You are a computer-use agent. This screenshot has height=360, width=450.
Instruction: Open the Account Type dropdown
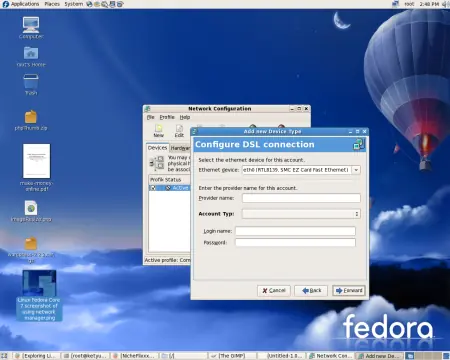pyautogui.click(x=301, y=214)
